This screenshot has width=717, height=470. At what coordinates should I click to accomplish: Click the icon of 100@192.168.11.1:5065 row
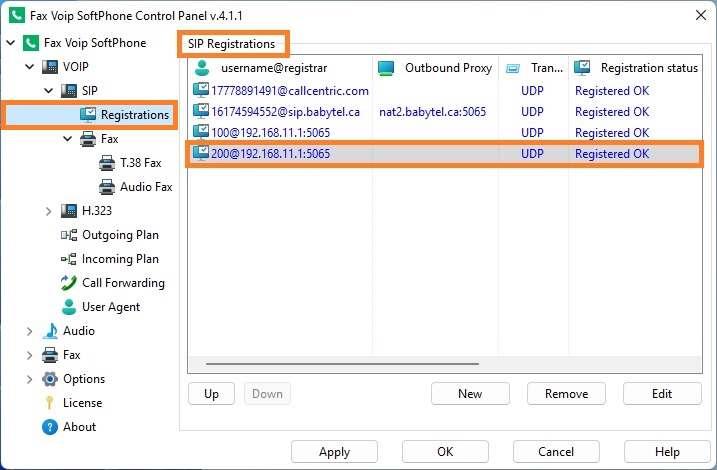click(201, 132)
